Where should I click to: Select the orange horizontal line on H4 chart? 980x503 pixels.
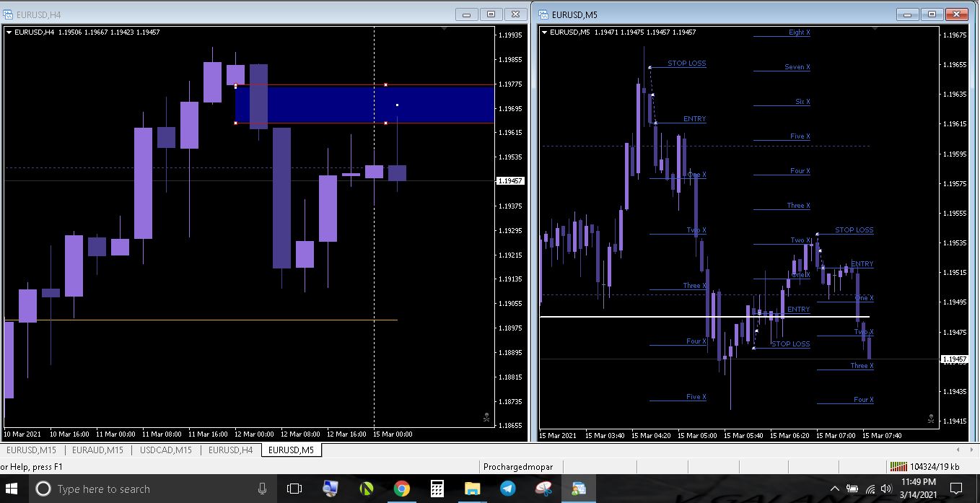click(201, 320)
